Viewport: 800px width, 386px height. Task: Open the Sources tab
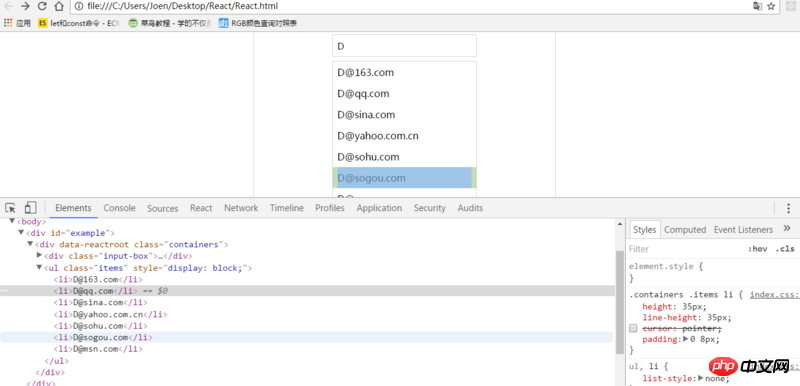[163, 208]
